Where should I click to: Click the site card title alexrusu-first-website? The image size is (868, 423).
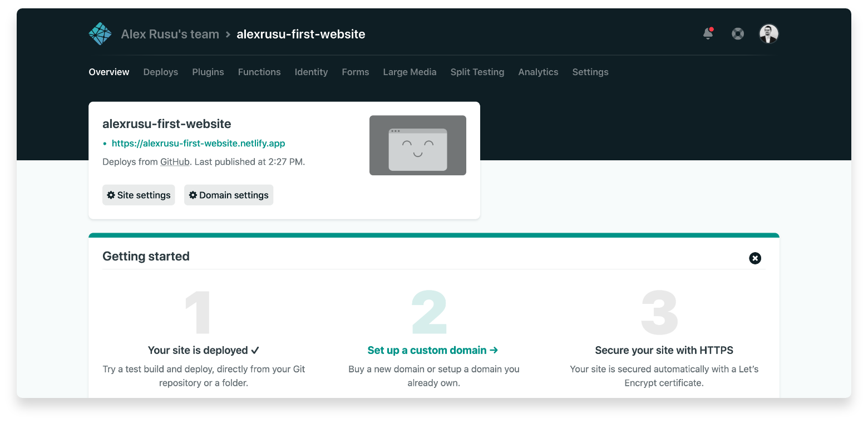point(167,124)
